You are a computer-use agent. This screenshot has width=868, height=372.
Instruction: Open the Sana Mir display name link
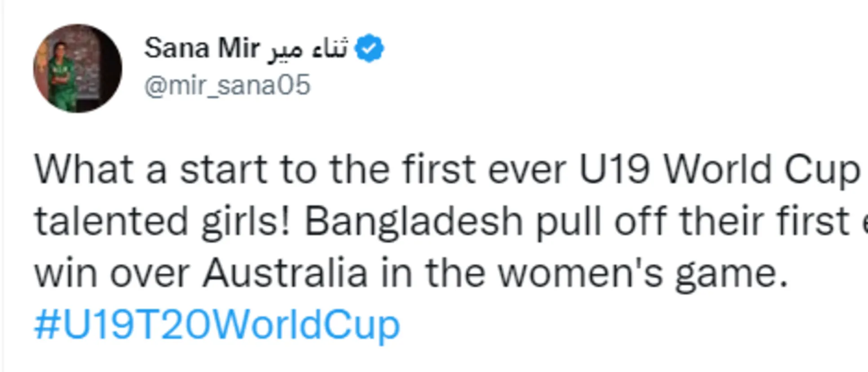point(202,48)
